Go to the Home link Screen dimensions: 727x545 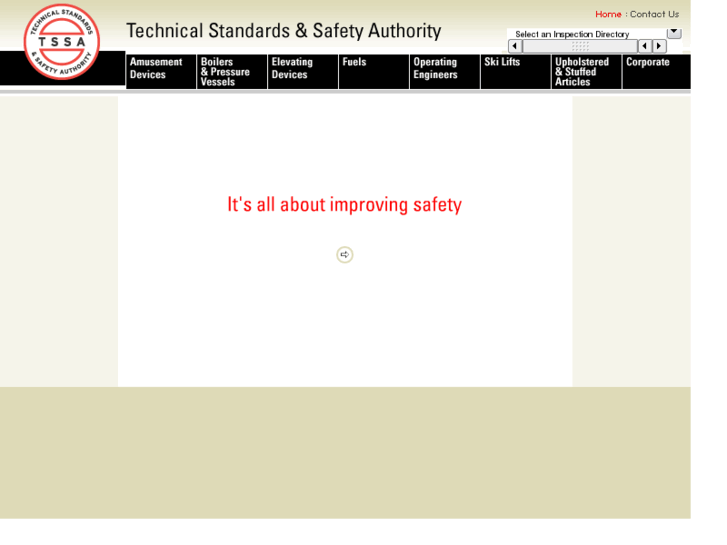[x=608, y=14]
